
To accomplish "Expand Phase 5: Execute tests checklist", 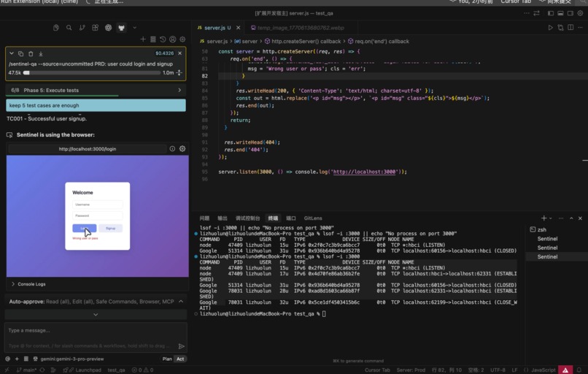I will tap(96, 90).
